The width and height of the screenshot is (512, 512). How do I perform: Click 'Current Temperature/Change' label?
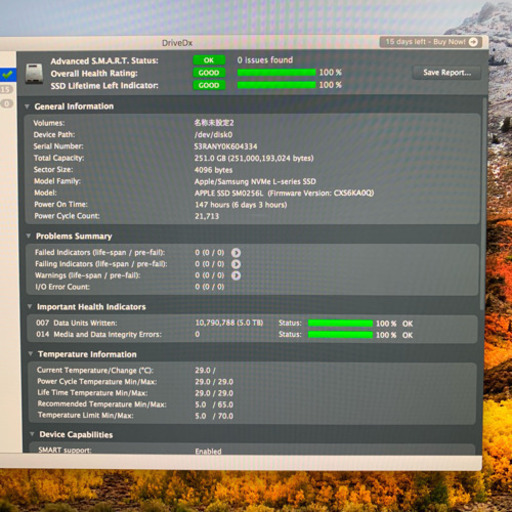tap(95, 370)
